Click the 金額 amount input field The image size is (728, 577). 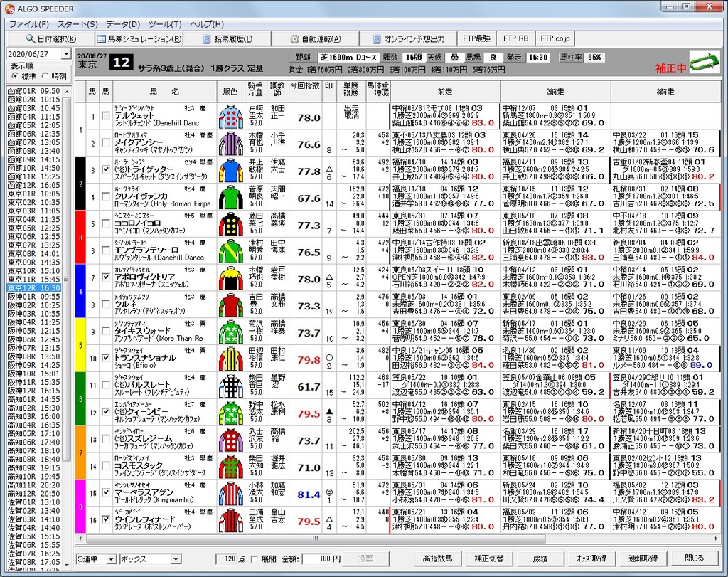317,559
